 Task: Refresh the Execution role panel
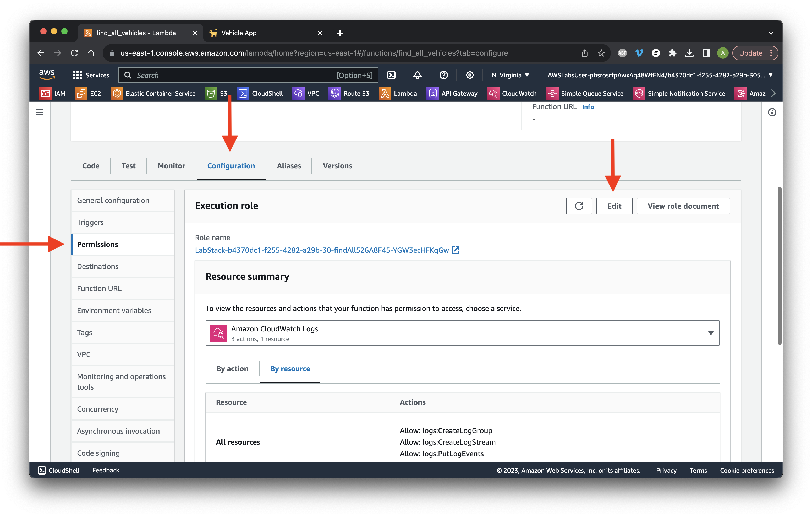coord(579,206)
